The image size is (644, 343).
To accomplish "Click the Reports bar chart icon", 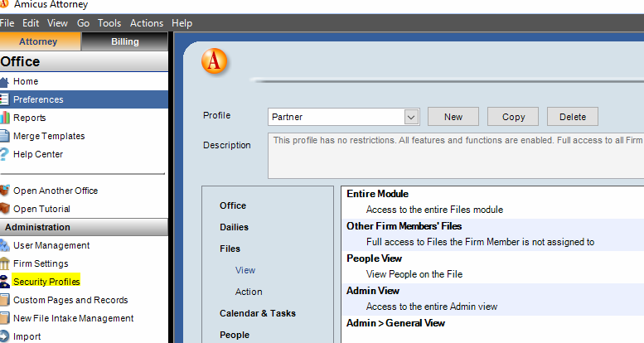I will (4, 118).
